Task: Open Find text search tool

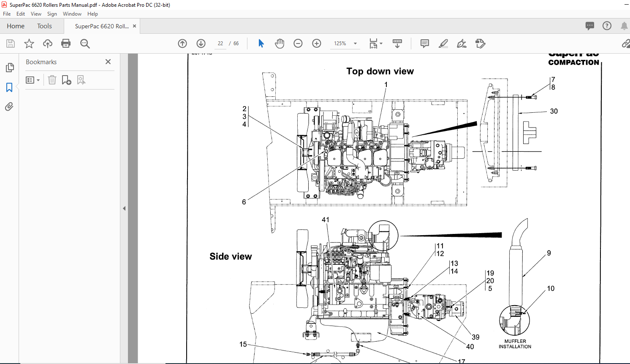Action: pyautogui.click(x=85, y=43)
